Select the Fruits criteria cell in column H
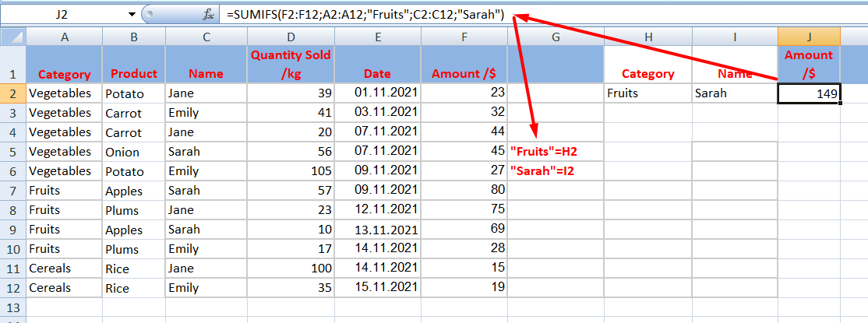This screenshot has width=868, height=323. pyautogui.click(x=648, y=93)
